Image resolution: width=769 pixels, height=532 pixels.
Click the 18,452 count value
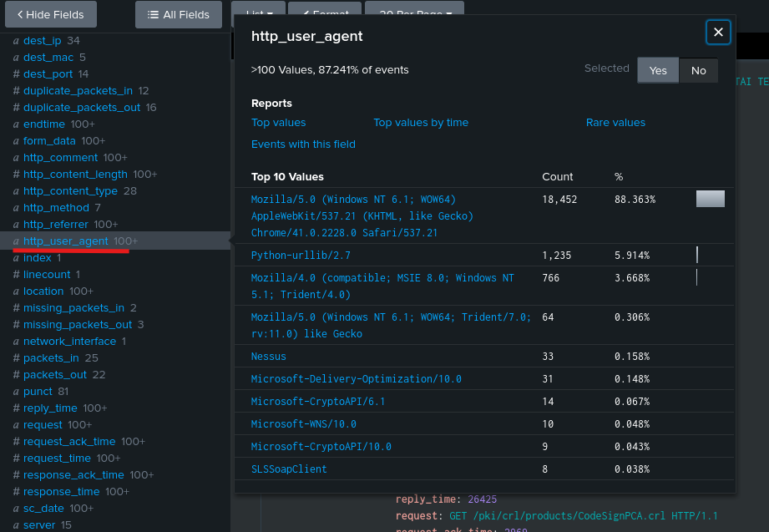click(x=559, y=200)
